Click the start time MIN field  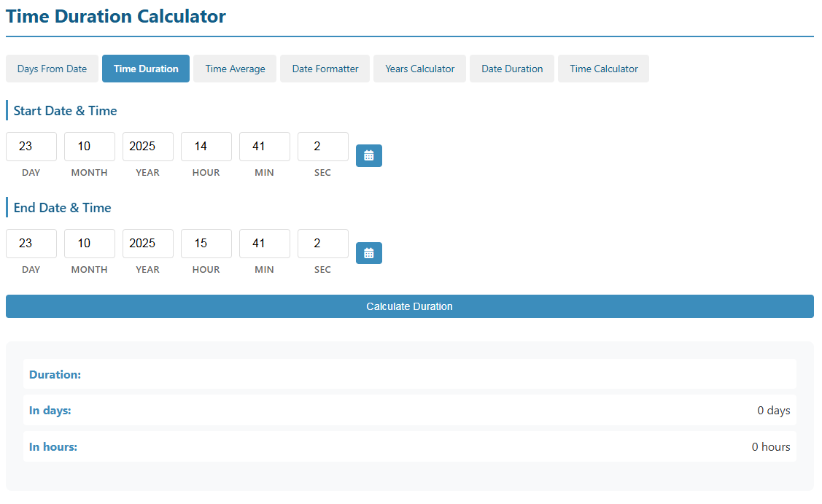coord(265,147)
